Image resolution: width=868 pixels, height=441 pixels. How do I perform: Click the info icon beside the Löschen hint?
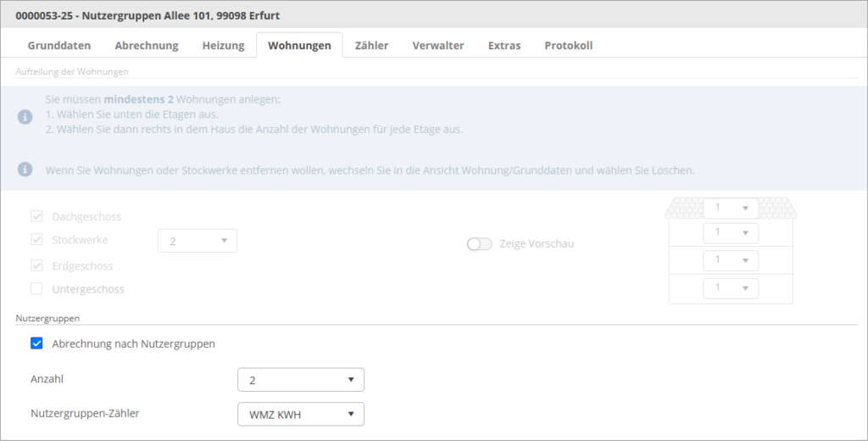coord(25,170)
